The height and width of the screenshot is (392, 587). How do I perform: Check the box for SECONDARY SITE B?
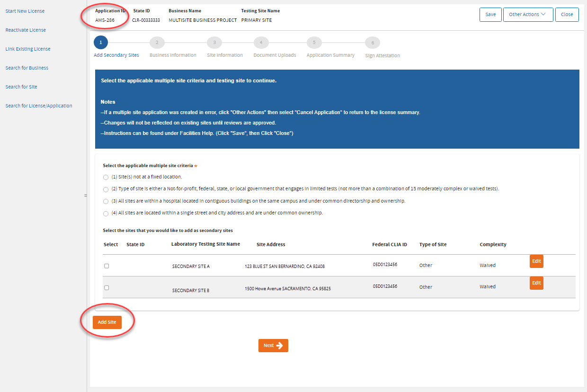pos(107,288)
